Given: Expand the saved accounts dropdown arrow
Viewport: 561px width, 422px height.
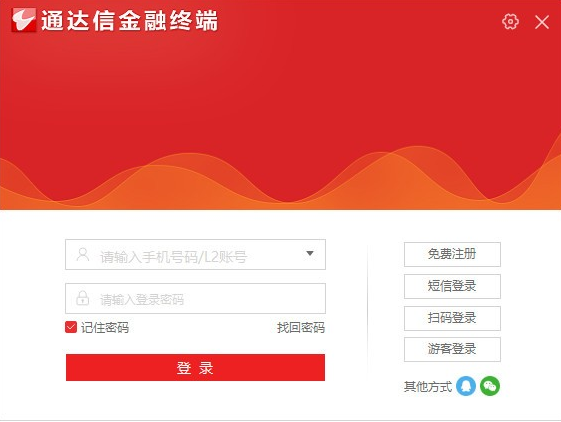Looking at the screenshot, I should coord(310,253).
